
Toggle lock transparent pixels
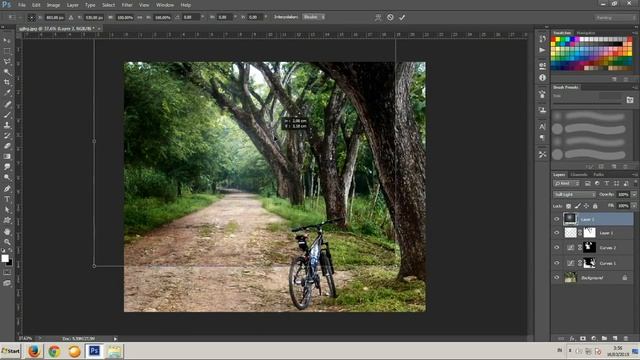coord(568,206)
